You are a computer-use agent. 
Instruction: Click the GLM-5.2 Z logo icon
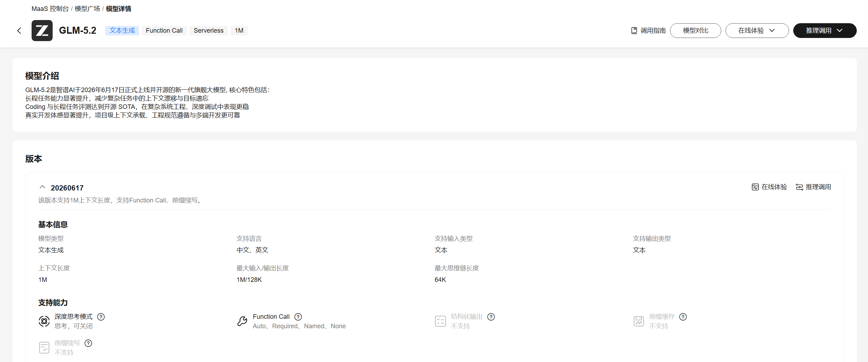click(x=42, y=31)
